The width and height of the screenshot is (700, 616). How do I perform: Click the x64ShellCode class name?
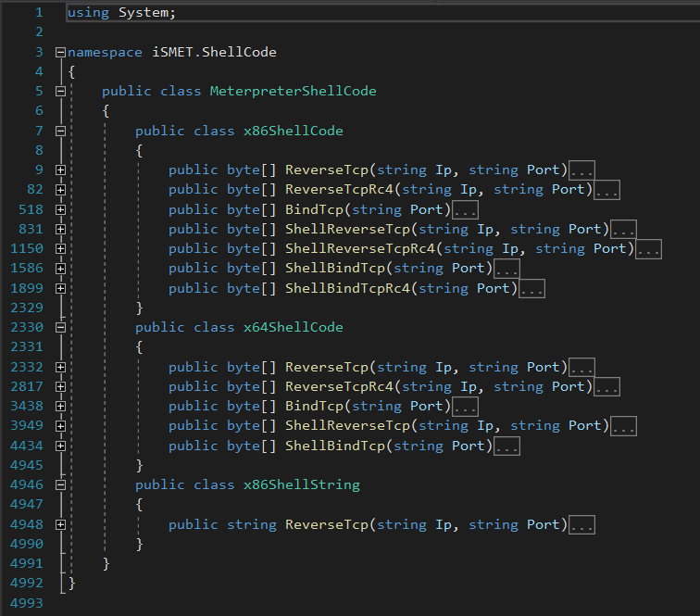(x=293, y=327)
